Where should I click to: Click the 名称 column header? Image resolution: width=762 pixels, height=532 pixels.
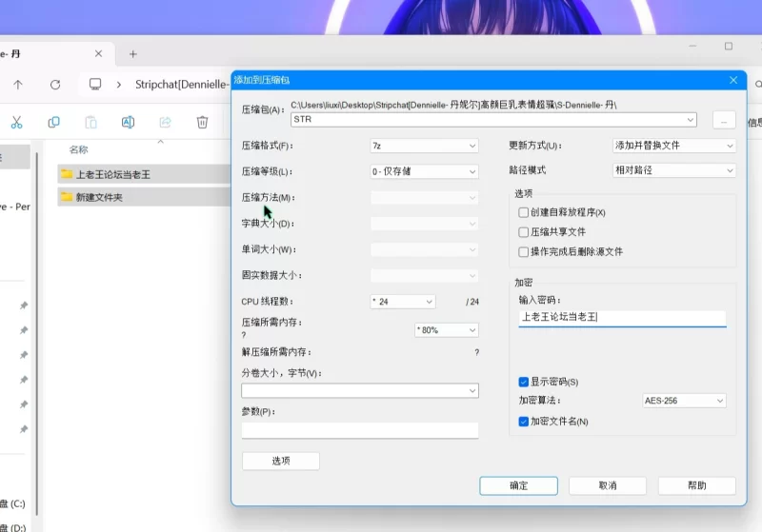pyautogui.click(x=79, y=149)
